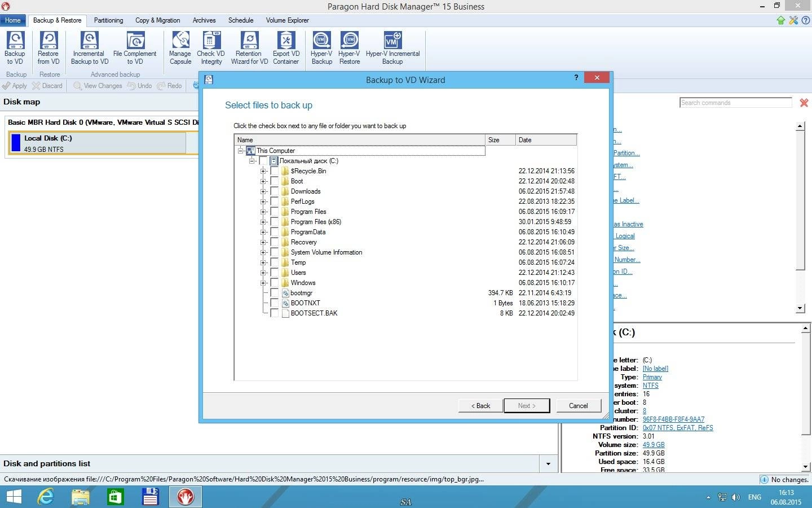Check the Boot folder checkbox
Viewport: 812px width, 508px height.
pyautogui.click(x=275, y=181)
